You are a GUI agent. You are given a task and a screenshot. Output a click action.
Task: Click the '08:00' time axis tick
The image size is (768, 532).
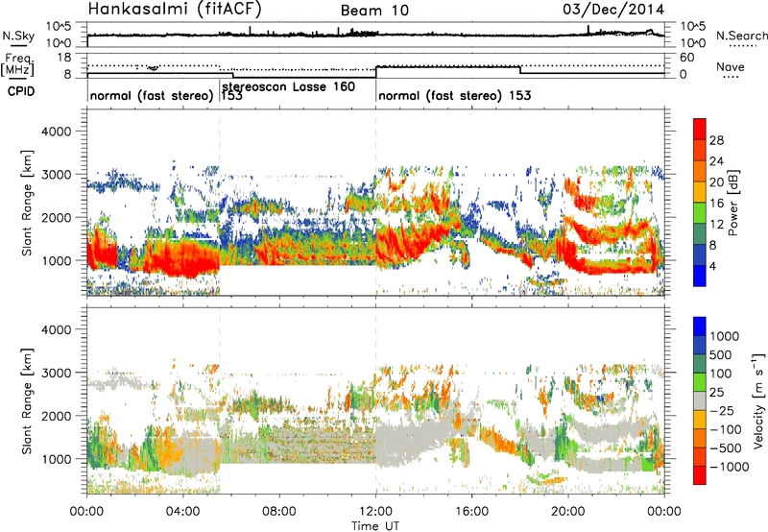click(x=279, y=512)
